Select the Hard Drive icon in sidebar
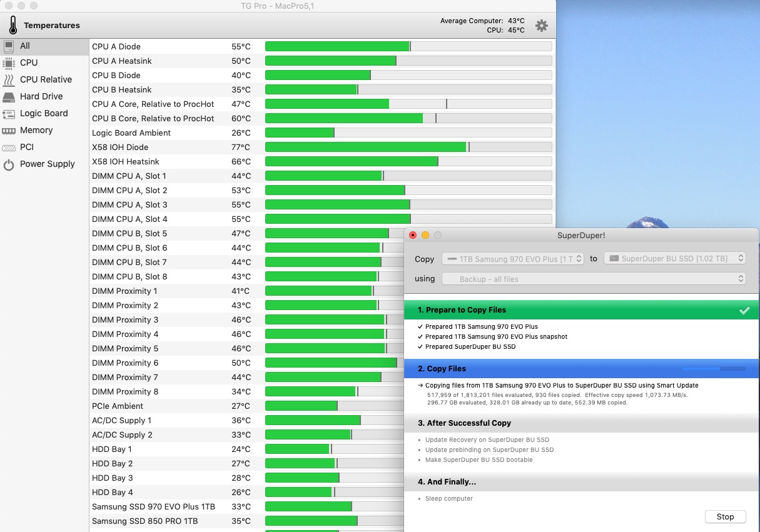The height and width of the screenshot is (532, 760). pos(9,96)
